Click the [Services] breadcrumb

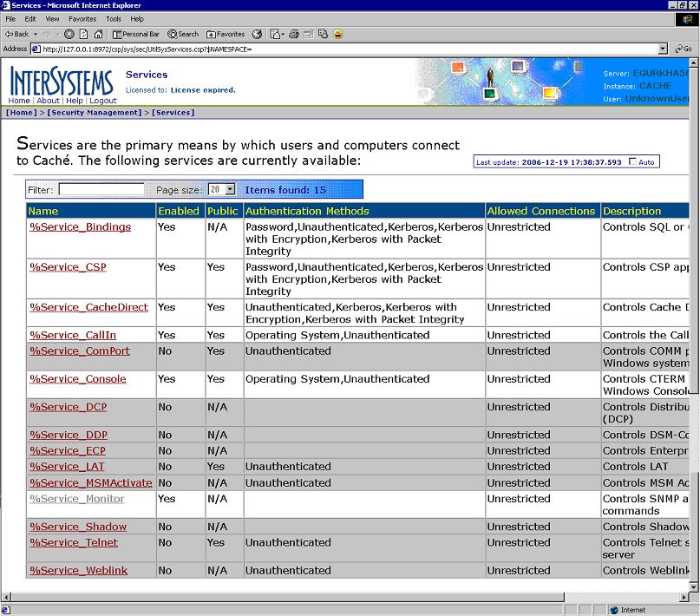coord(173,113)
